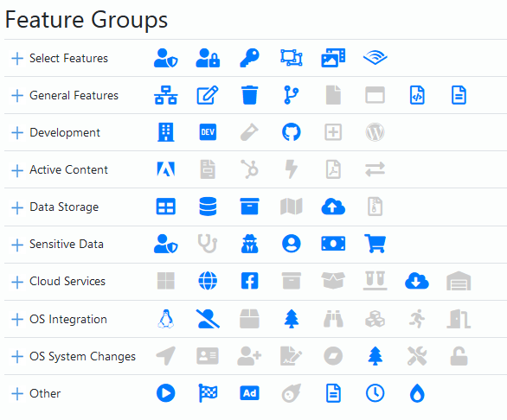Click the globe icon in Cloud Services
This screenshot has height=420, width=507.
click(x=208, y=281)
